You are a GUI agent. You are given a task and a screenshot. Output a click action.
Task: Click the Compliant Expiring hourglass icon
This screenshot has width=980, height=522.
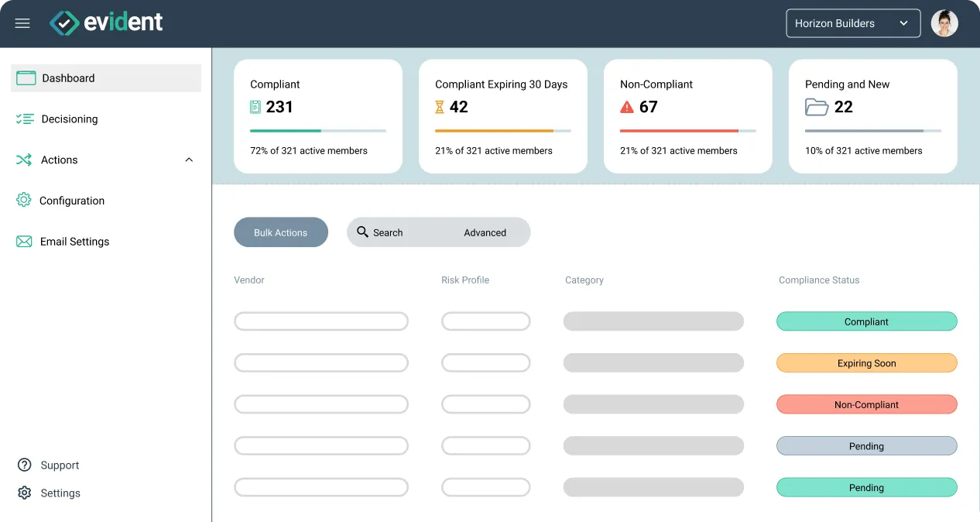click(x=441, y=107)
